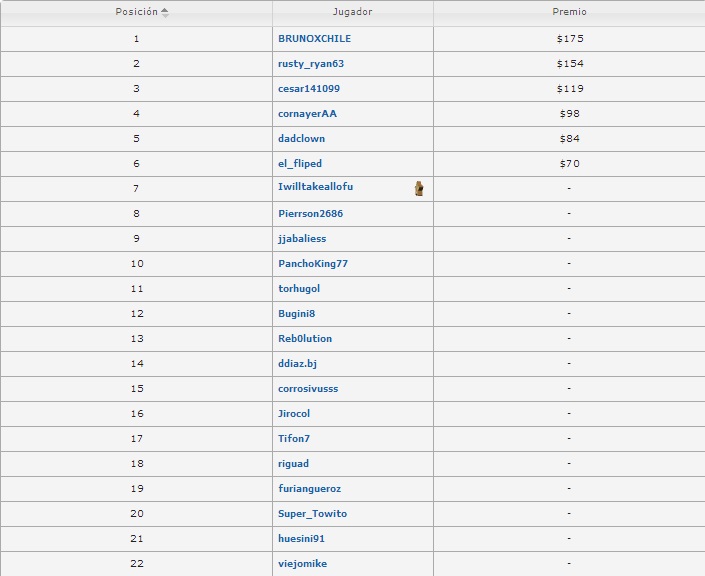Click the $175 prize cell

[569, 39]
